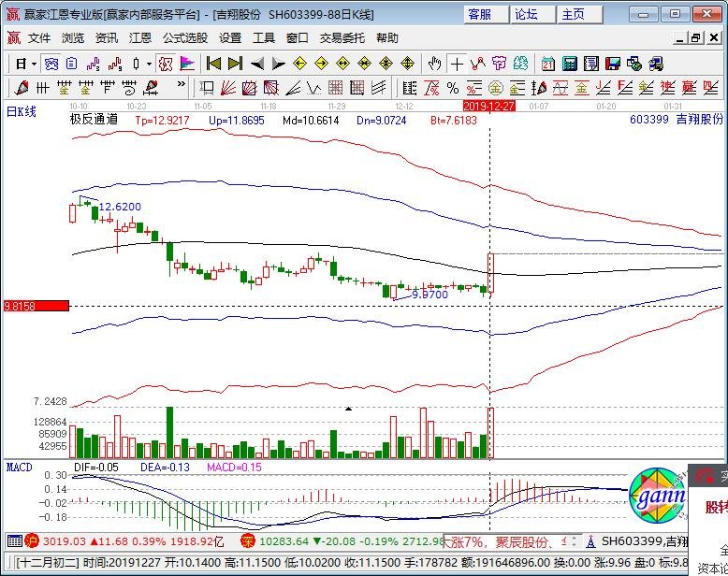Click the 深 Shenzhen index badge in status bar
This screenshot has height=576, width=728.
point(248,541)
